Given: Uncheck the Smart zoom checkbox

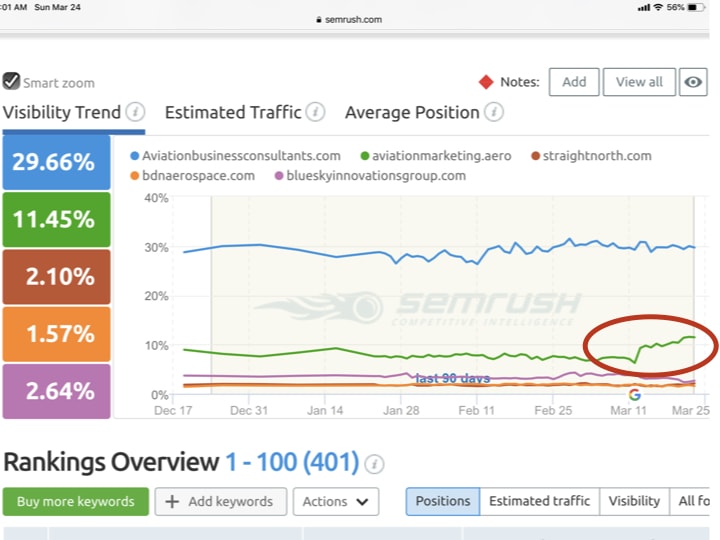Looking at the screenshot, I should tap(11, 81).
